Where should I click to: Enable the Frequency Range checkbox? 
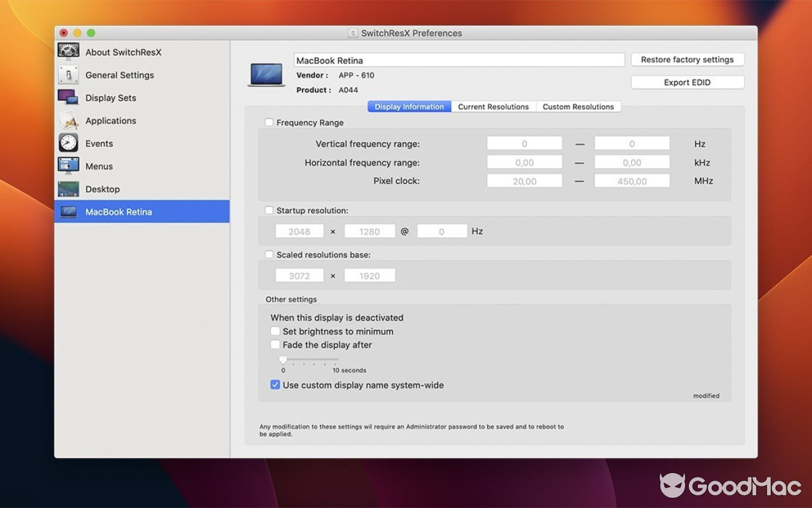tap(269, 121)
